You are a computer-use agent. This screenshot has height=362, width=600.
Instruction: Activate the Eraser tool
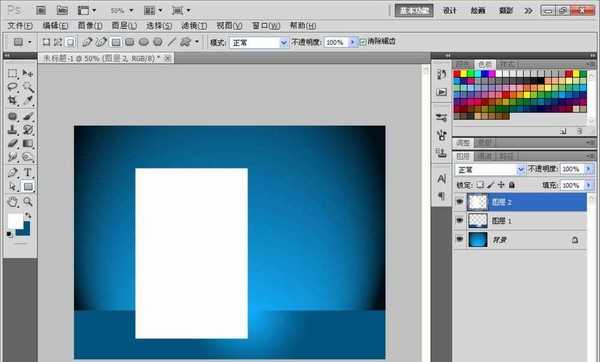pyautogui.click(x=13, y=143)
